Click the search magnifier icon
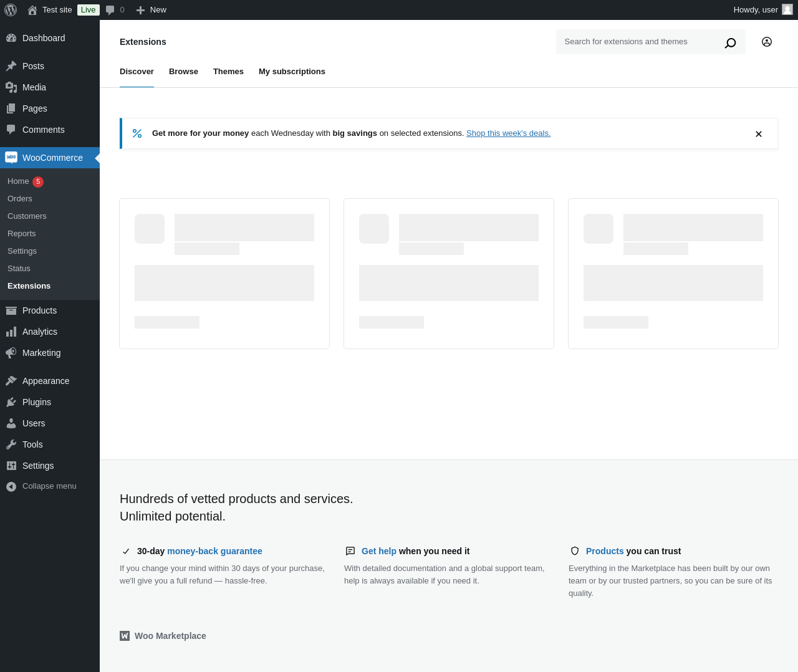The width and height of the screenshot is (798, 672). click(730, 42)
